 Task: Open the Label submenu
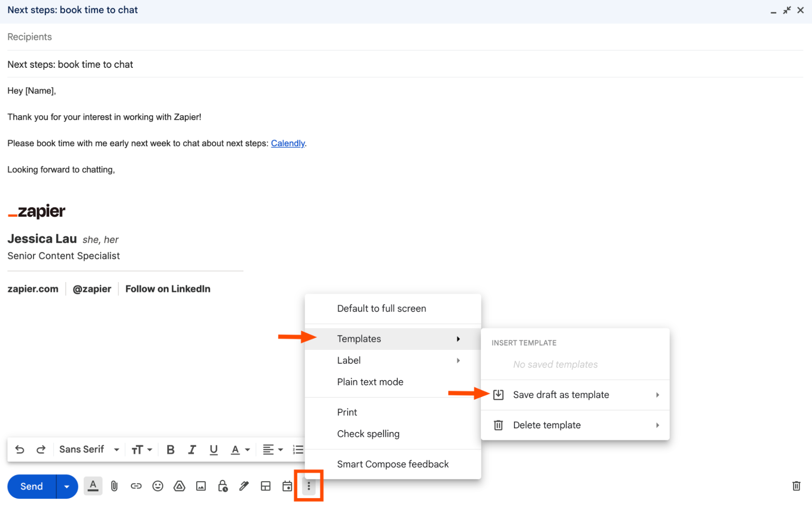coord(393,360)
